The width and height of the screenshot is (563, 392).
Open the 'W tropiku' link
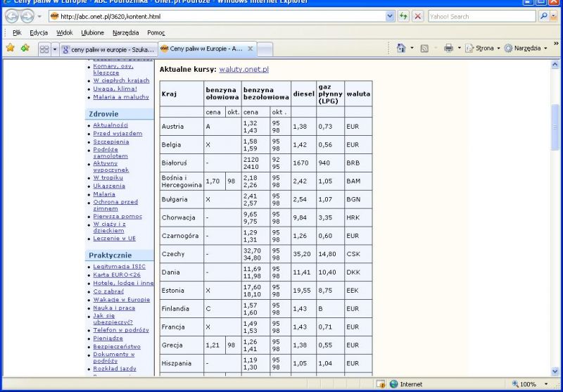108,177
